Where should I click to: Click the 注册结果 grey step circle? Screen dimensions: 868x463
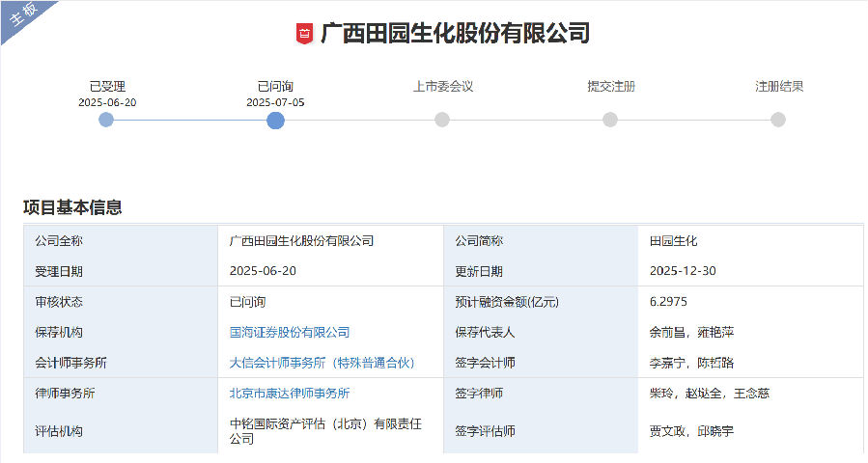(778, 120)
